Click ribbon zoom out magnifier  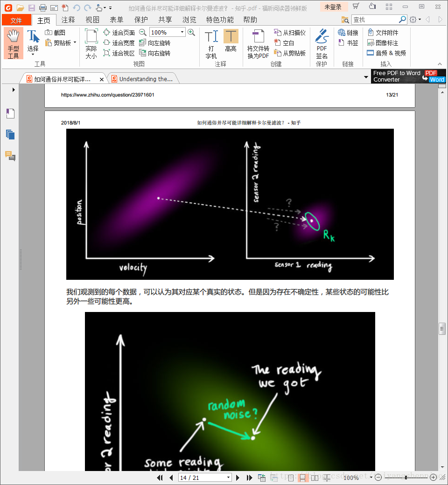(x=142, y=32)
